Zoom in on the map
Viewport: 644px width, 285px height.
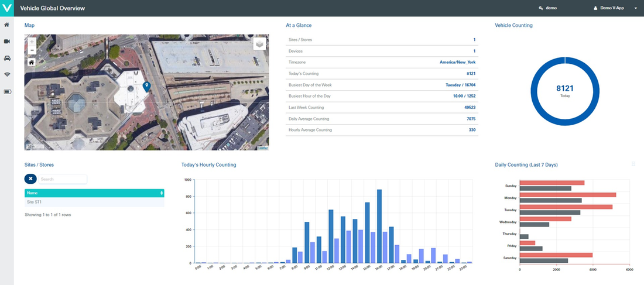tap(32, 42)
